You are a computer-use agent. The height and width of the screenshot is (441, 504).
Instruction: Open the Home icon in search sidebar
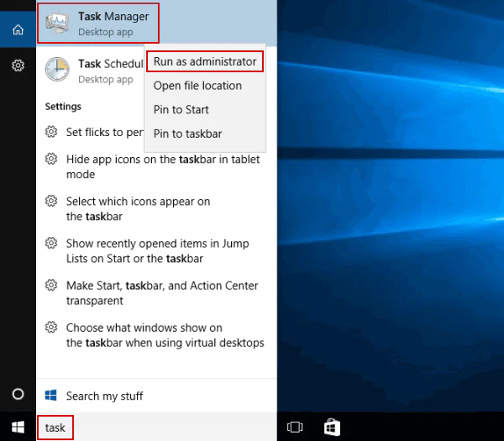(18, 29)
